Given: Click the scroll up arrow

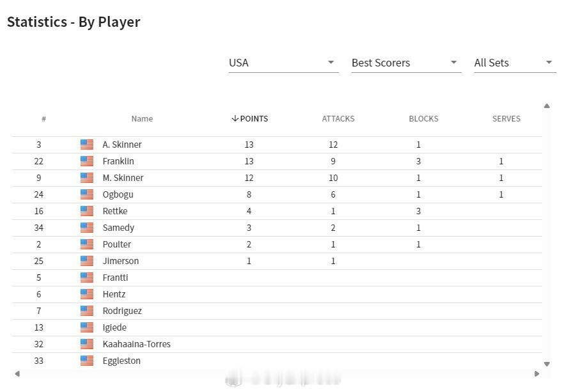Looking at the screenshot, I should pyautogui.click(x=547, y=106).
